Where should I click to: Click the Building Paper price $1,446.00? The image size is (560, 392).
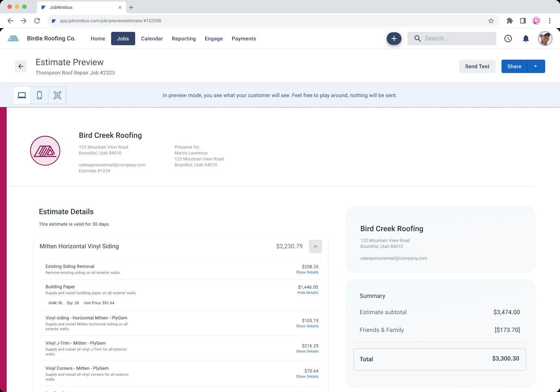coord(308,287)
